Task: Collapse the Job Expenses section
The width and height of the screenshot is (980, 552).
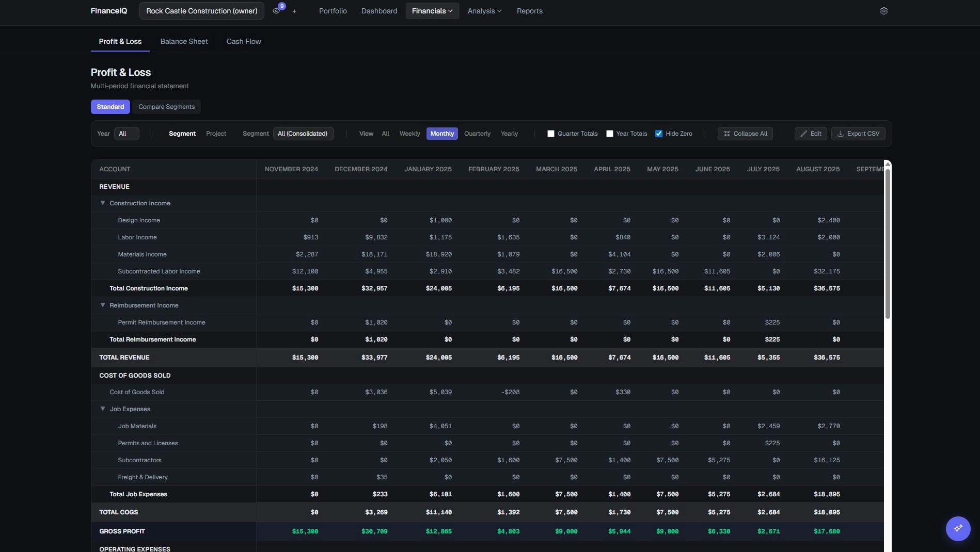Action: pos(102,409)
